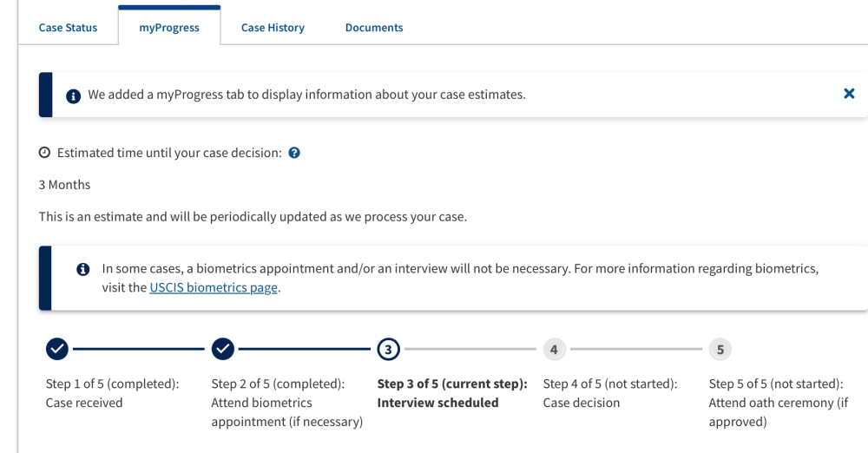Click info icon in myProgress alert banner
This screenshot has width=868, height=453.
point(73,95)
